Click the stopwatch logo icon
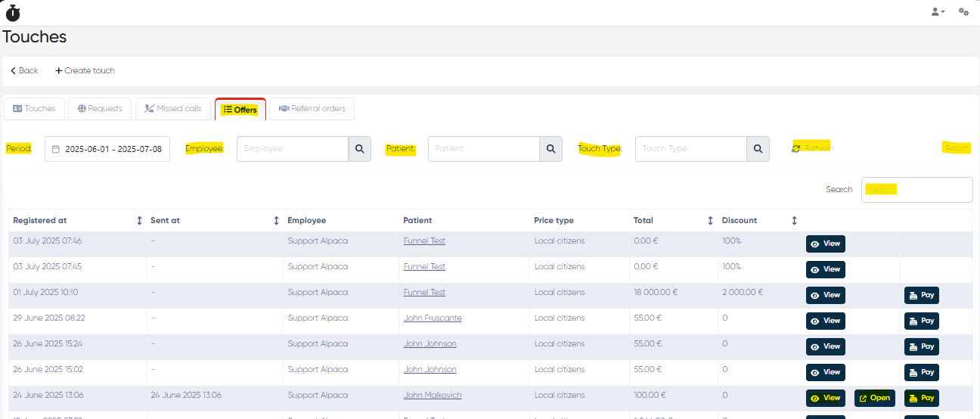 pos(13,12)
